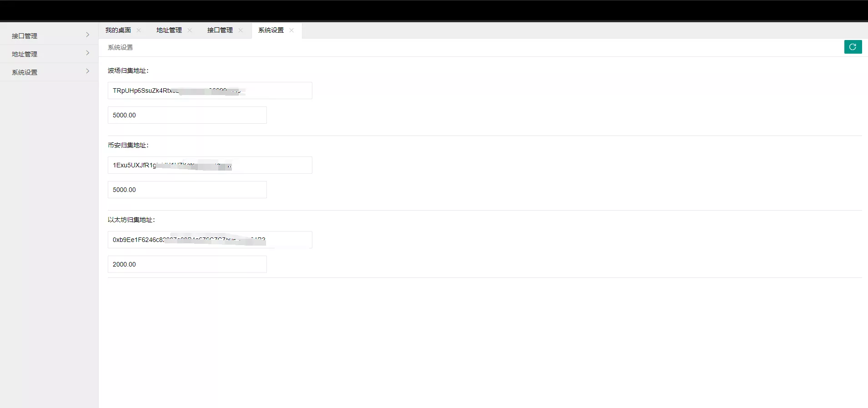868x408 pixels.
Task: Expand the 接口管理 sidebar chevron
Action: pos(88,35)
